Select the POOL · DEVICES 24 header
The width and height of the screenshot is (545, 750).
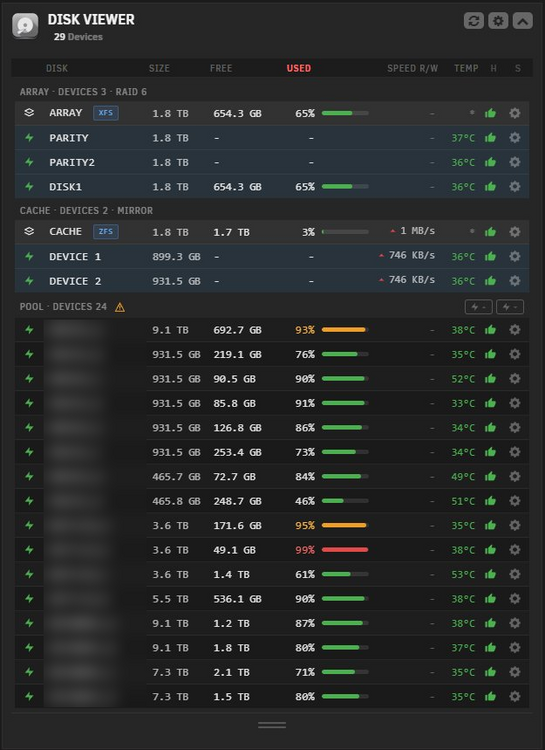click(63, 307)
